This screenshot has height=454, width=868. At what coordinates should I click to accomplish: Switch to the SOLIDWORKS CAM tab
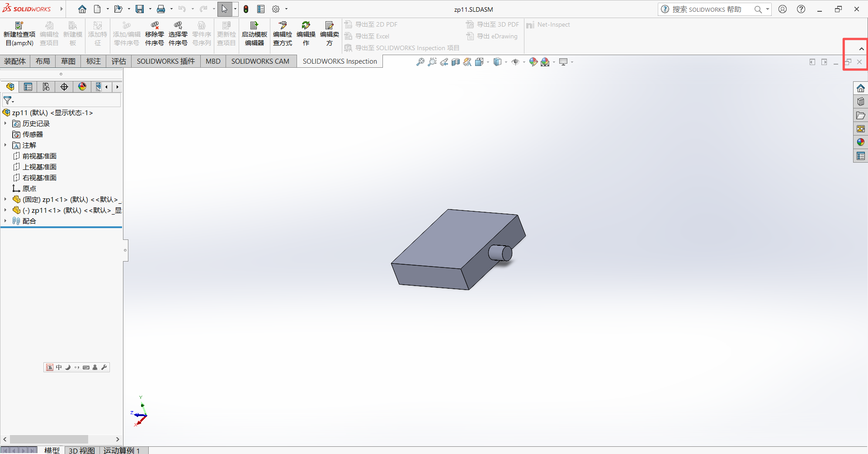pos(260,61)
